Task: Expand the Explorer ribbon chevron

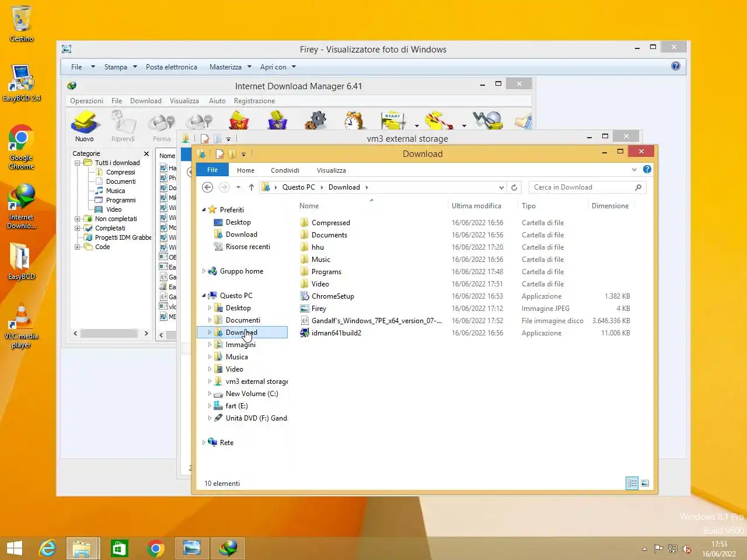Action: 634,170
